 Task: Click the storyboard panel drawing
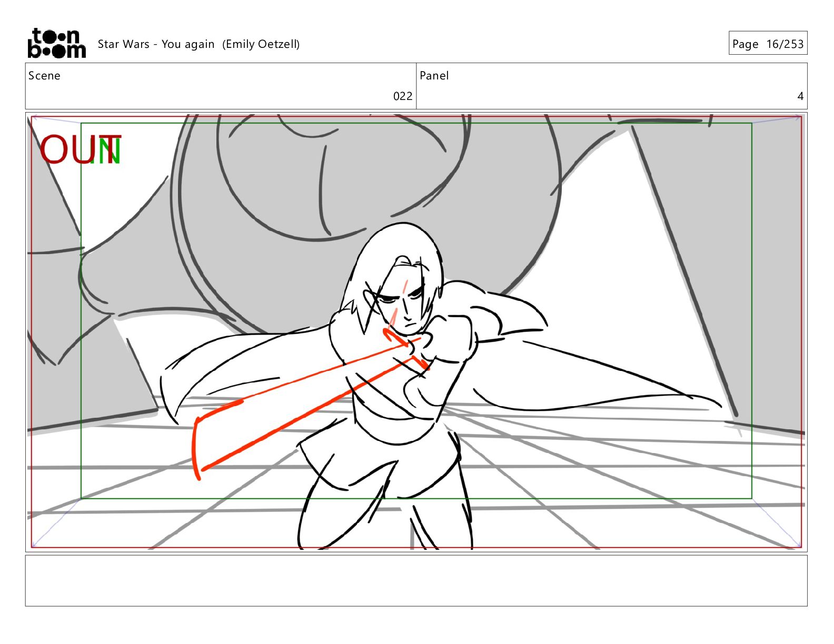[x=416, y=332]
